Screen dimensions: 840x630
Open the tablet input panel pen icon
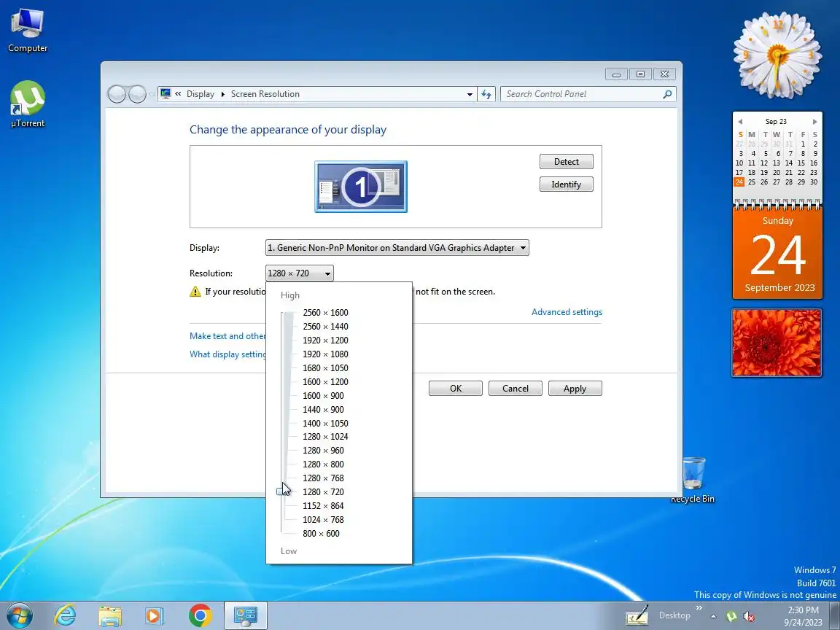[637, 615]
